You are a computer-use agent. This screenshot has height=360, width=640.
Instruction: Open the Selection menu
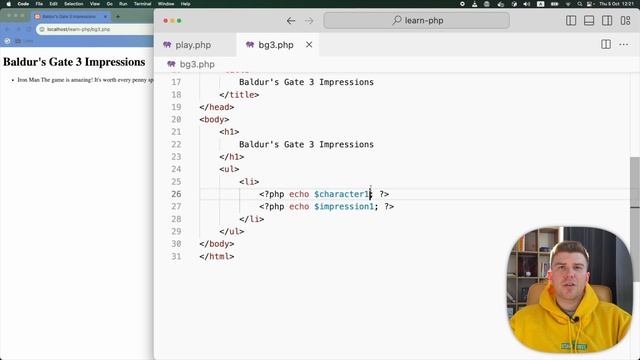[73, 4]
